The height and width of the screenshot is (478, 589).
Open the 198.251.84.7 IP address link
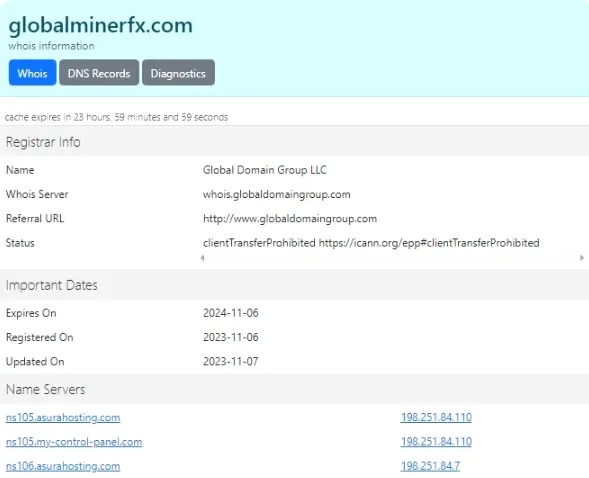(x=430, y=466)
